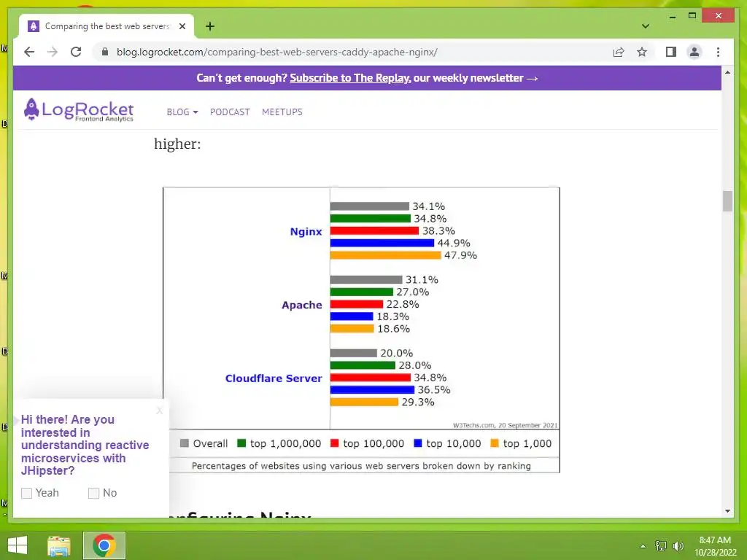Click the blue top 10,000 legend swatch

[x=418, y=443]
